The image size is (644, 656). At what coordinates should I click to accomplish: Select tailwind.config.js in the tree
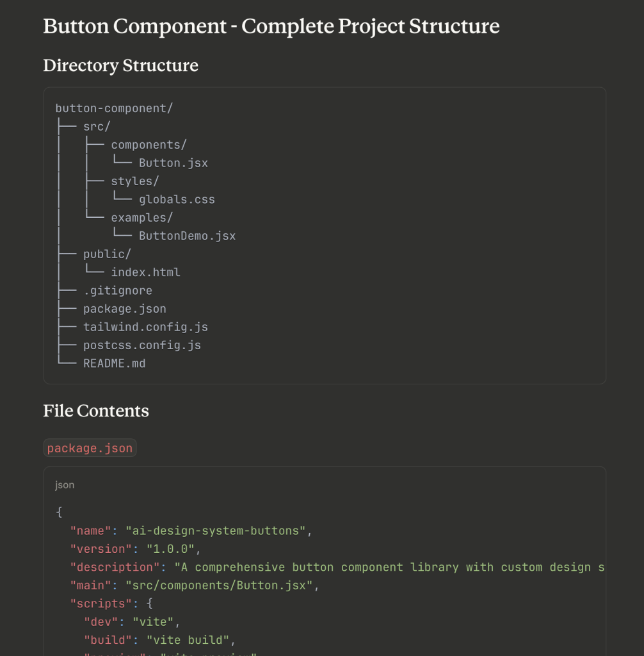coord(145,327)
